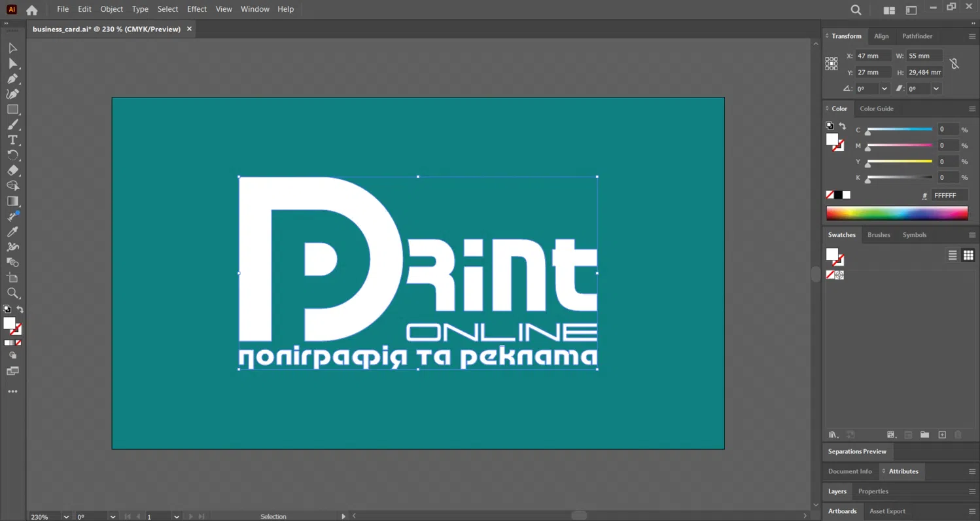Open the Transform shear angle dropdown

pyautogui.click(x=936, y=88)
